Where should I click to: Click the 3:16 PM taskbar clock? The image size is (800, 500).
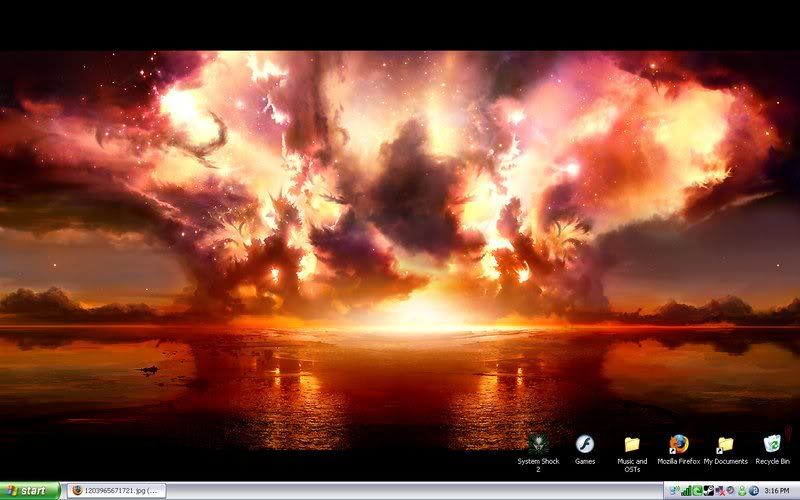[x=777, y=491]
